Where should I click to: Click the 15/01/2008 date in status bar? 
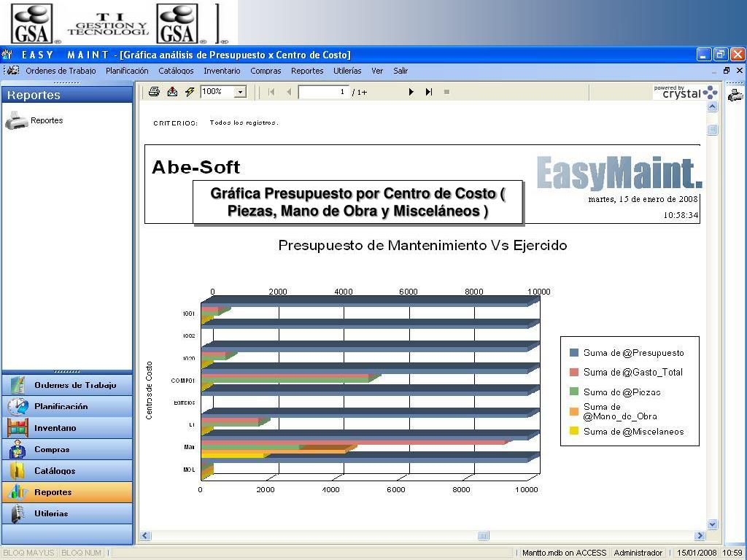(x=697, y=553)
